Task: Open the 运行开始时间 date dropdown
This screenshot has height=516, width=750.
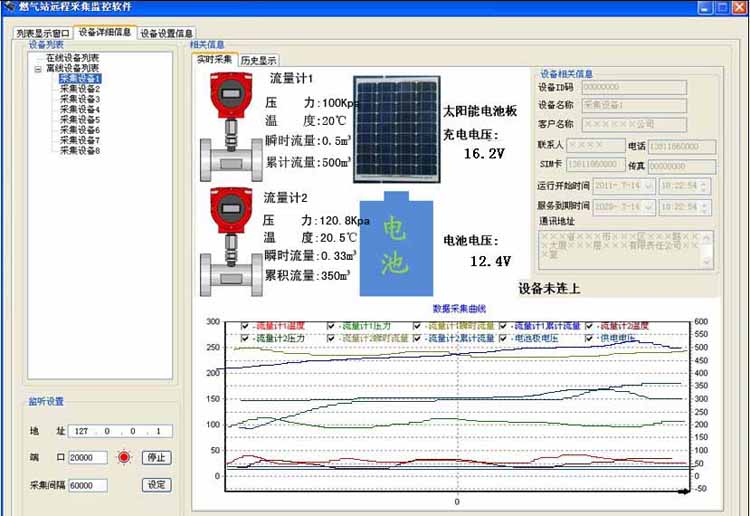Action: click(x=649, y=186)
